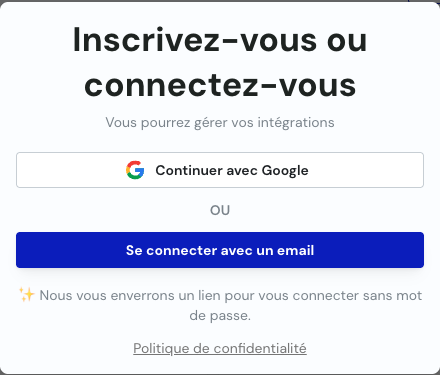Image resolution: width=440 pixels, height=375 pixels.
Task: Click the "connectez-vous" heading line
Action: pyautogui.click(x=220, y=85)
